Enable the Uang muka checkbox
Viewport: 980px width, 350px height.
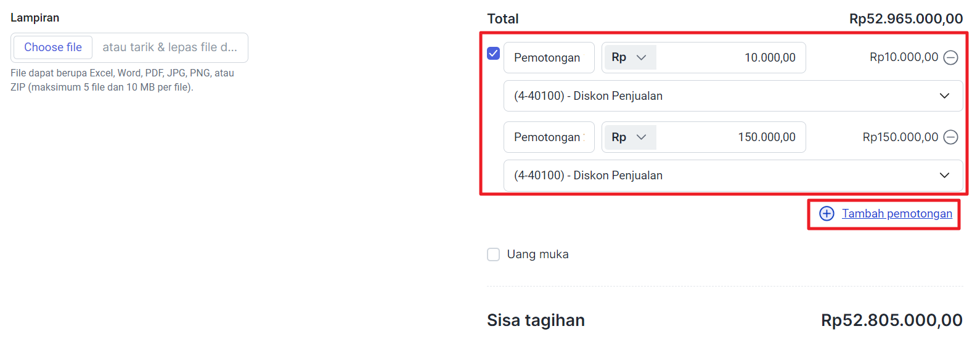(x=493, y=254)
